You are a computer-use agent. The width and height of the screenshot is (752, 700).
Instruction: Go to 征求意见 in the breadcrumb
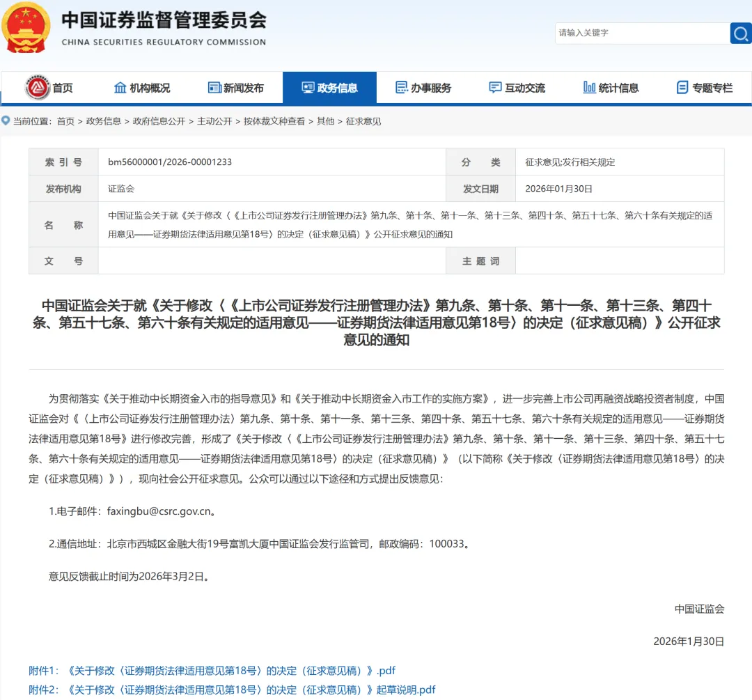[363, 121]
